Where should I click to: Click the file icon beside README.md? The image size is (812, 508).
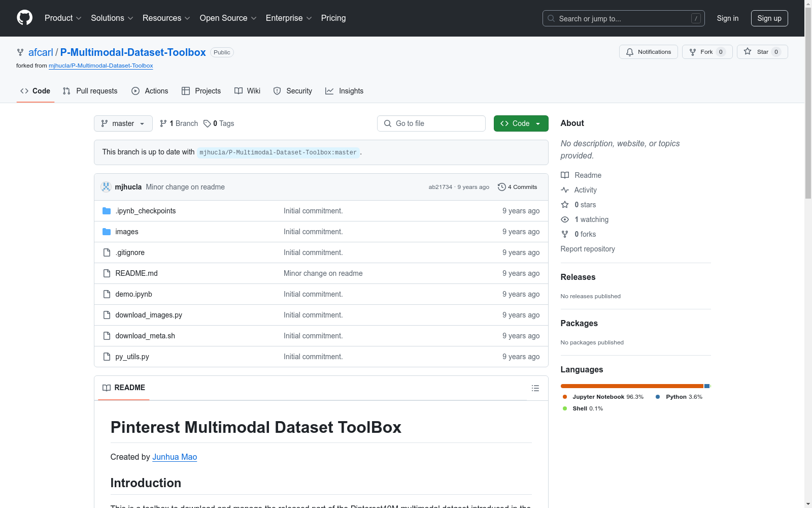pos(107,273)
